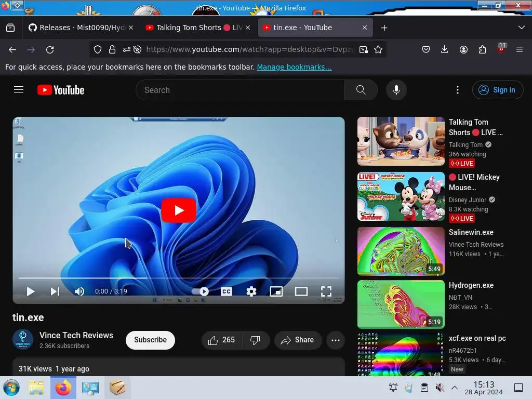Play the video with the big red button
Screen dimensions: 532x399
coord(179,210)
